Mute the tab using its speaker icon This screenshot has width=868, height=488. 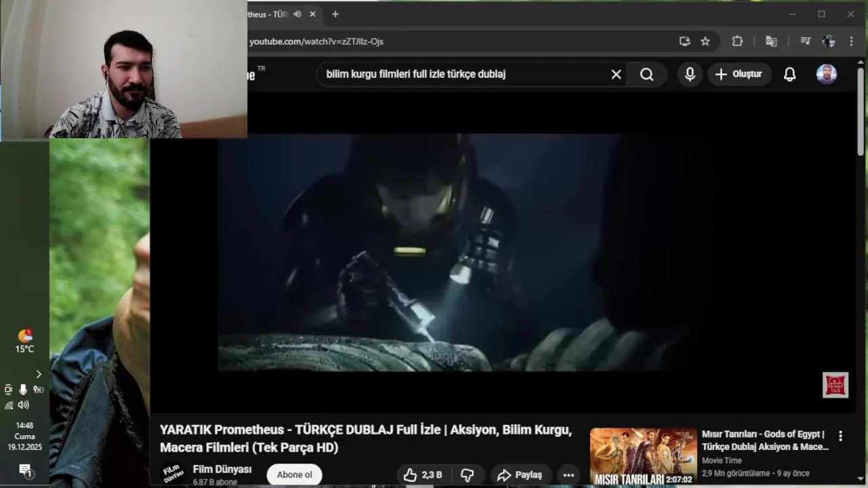point(297,14)
